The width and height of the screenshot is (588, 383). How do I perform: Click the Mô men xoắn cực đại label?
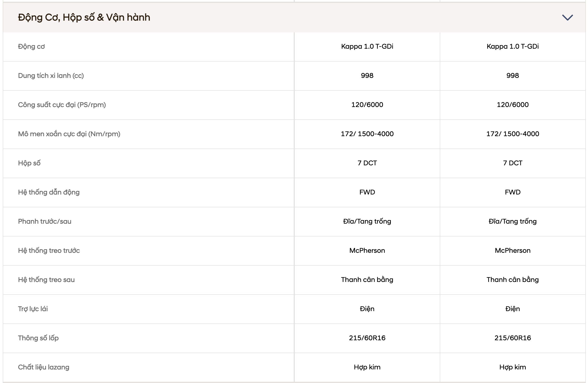tap(69, 134)
